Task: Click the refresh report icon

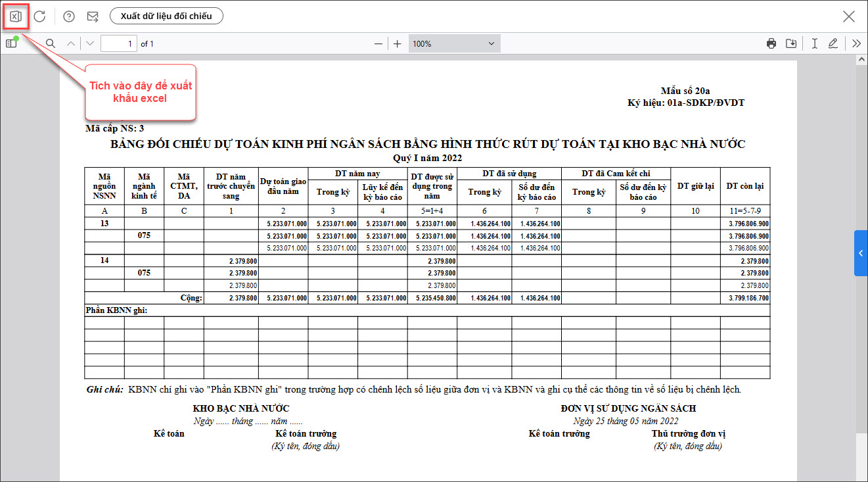Action: [40, 16]
